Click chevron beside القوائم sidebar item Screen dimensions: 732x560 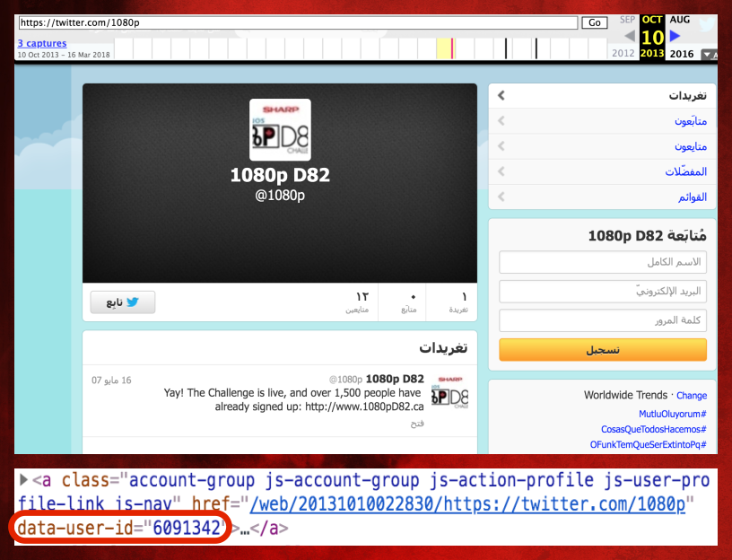501,197
